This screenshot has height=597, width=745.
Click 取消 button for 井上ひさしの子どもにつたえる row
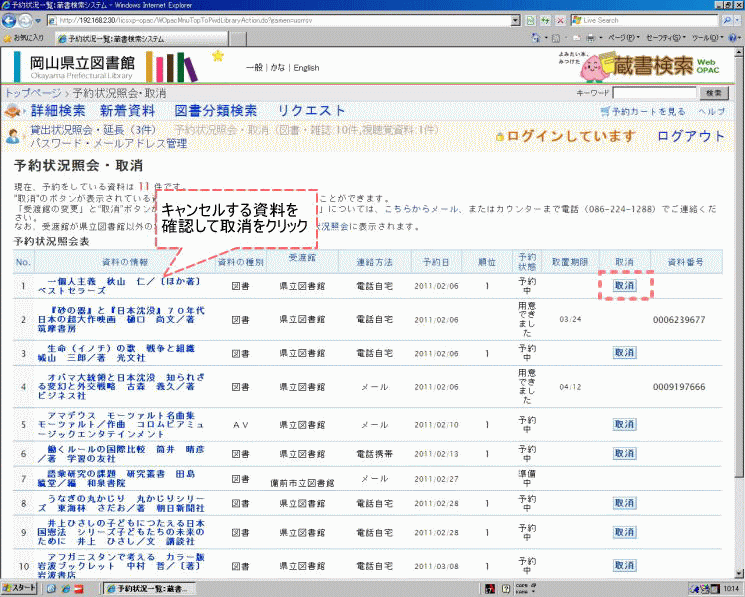(624, 532)
